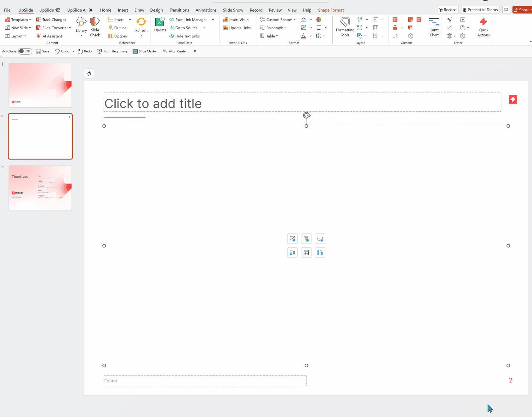
Task: Open the Layout dropdown
Action: 15,36
